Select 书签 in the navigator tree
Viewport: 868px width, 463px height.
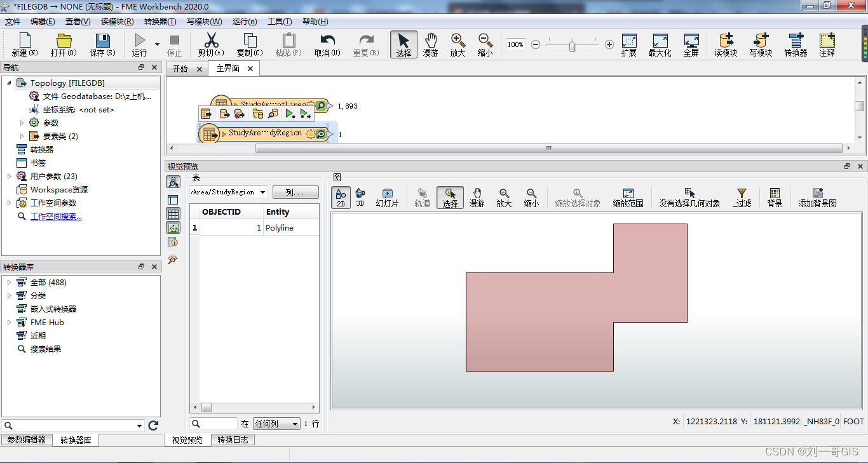click(x=38, y=163)
